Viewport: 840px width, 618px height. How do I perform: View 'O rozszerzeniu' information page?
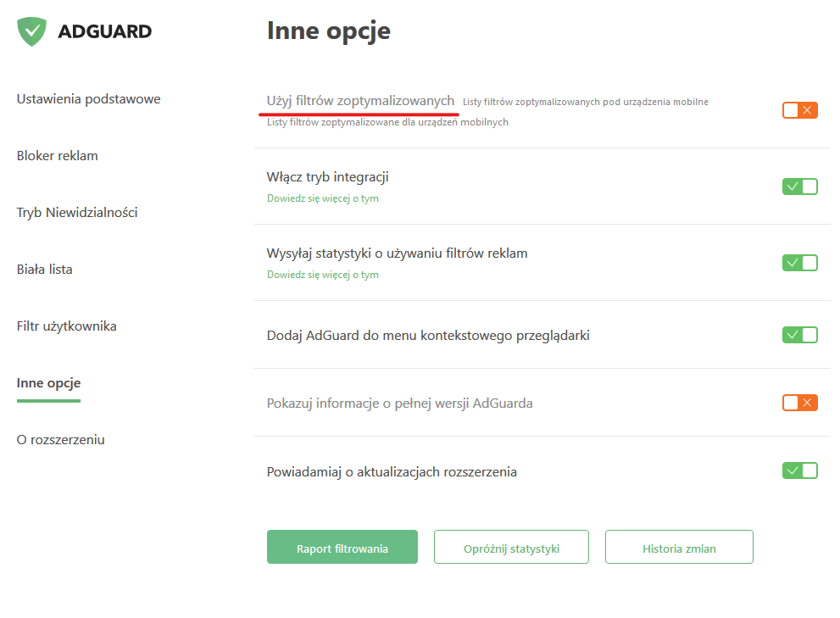tap(60, 439)
